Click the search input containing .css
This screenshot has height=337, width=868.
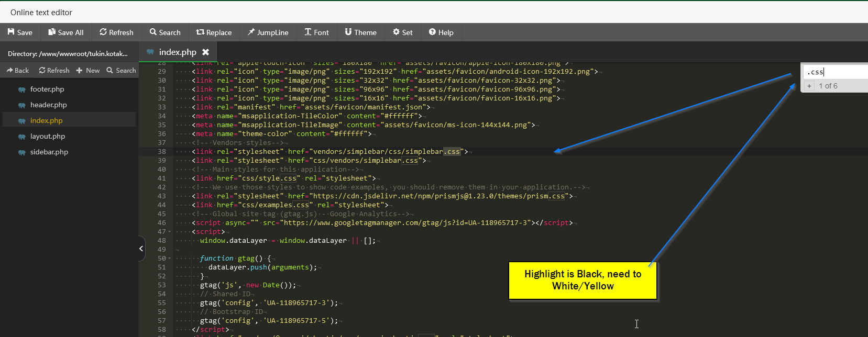[836, 72]
